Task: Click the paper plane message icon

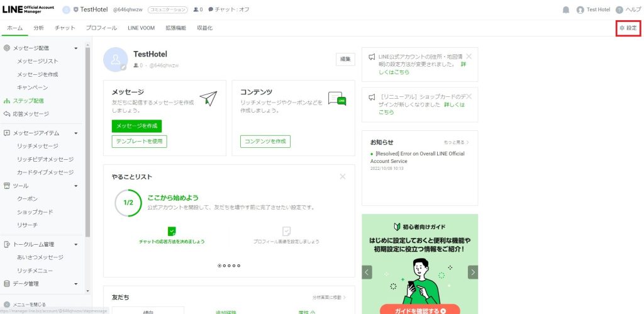Action: pos(208,98)
